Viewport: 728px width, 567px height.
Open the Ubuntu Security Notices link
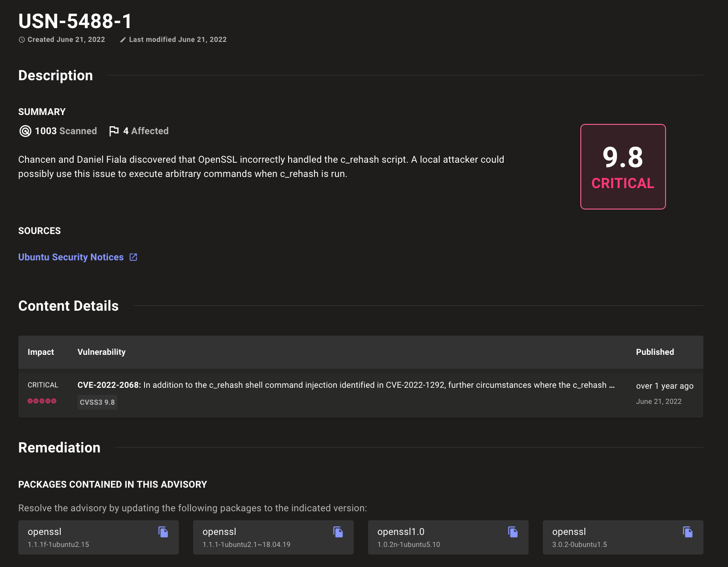tap(71, 257)
